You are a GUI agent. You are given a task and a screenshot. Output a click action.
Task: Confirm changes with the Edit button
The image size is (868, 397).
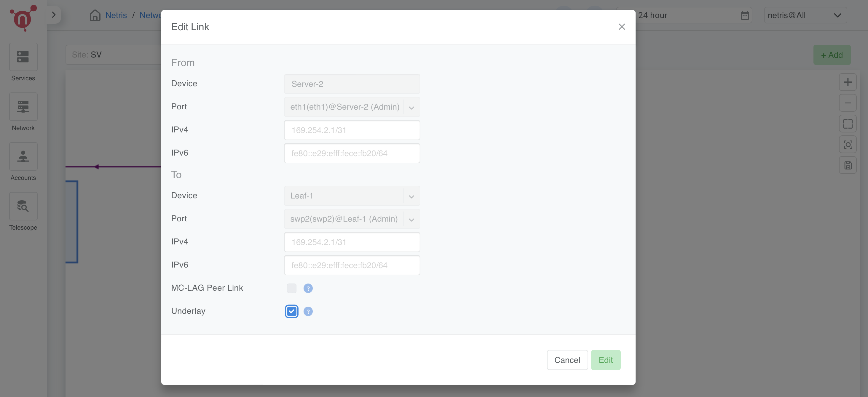pos(606,360)
